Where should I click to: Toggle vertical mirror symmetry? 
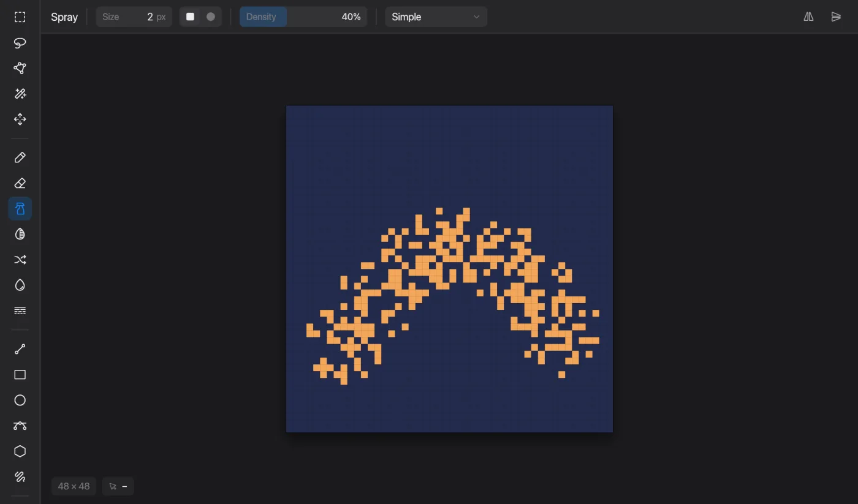pos(836,17)
